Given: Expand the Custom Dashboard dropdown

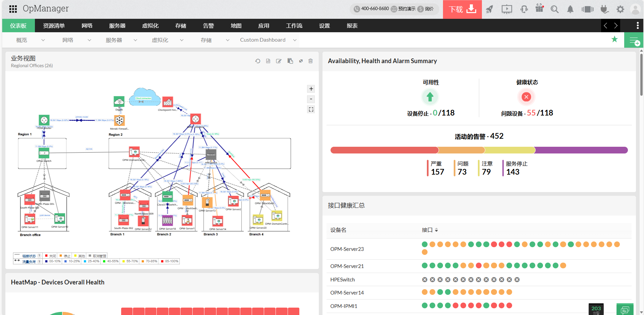Looking at the screenshot, I should [x=295, y=40].
